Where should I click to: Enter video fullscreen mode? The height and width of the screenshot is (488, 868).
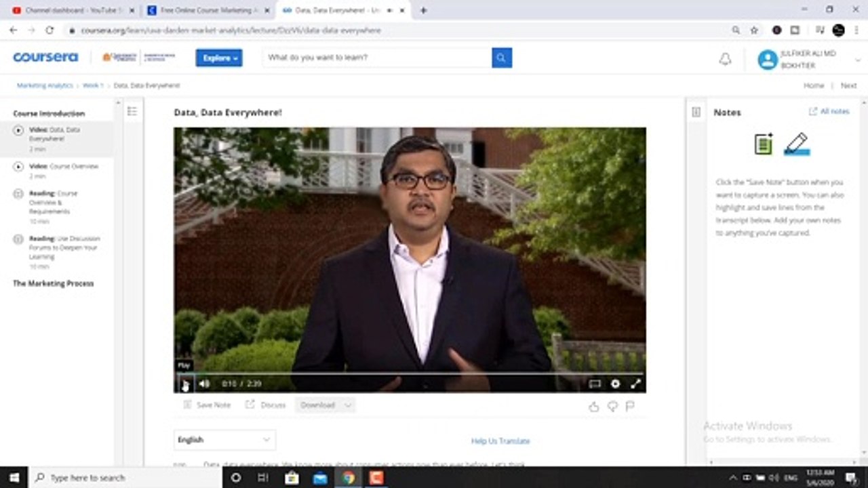(635, 384)
